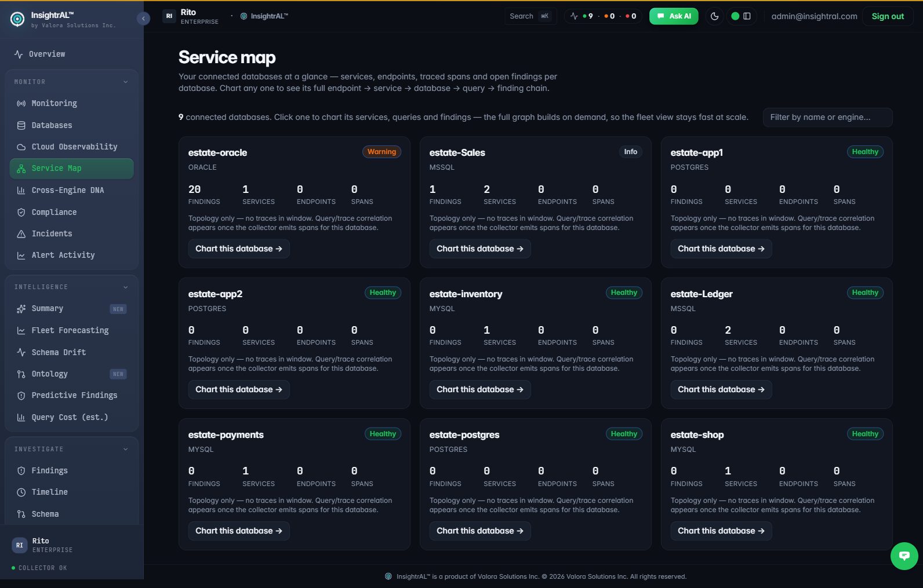
Task: Open Schema under Investigate
Action: click(72, 514)
